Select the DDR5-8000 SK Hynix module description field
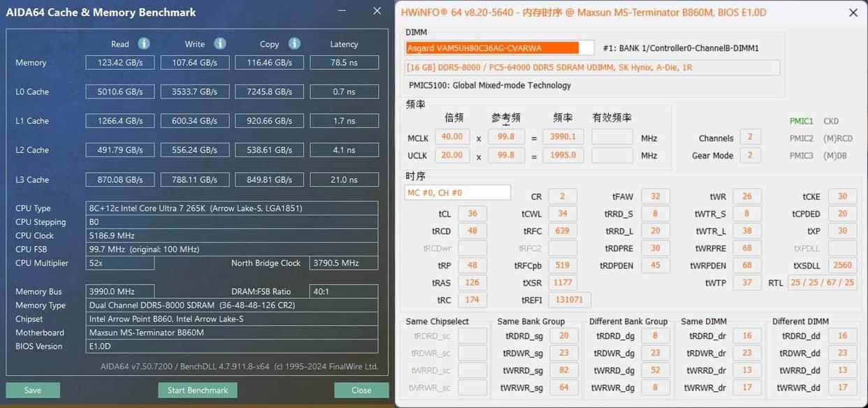 point(593,68)
